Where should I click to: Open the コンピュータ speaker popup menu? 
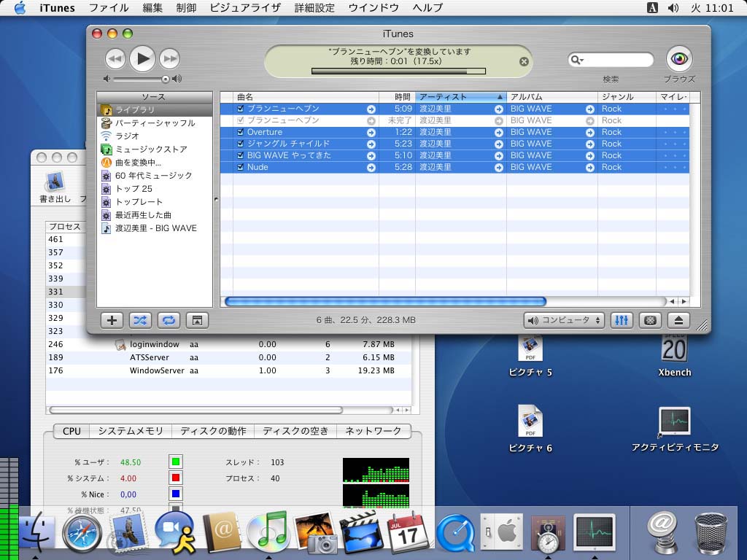[564, 321]
